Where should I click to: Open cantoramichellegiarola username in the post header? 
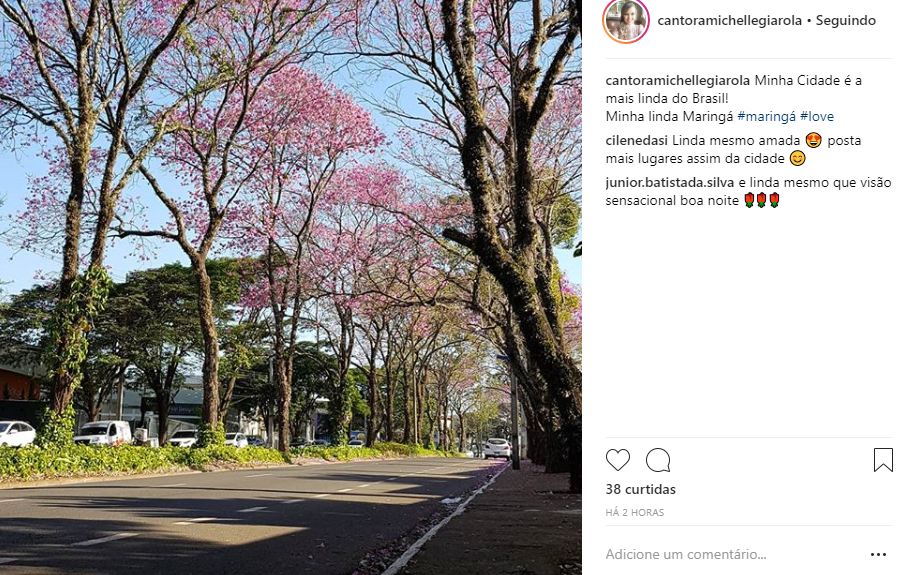[730, 20]
